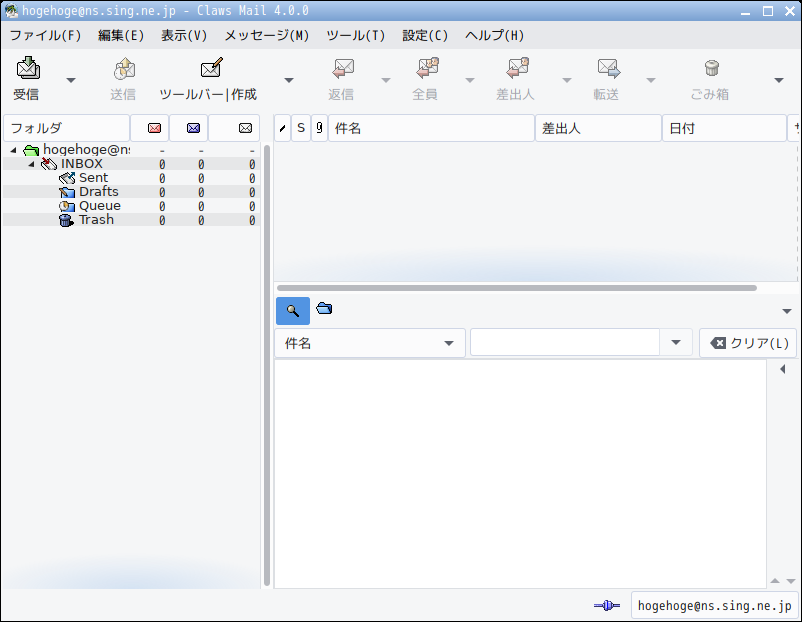Select the Trash folder
Viewport: 802px width, 622px height.
(96, 220)
